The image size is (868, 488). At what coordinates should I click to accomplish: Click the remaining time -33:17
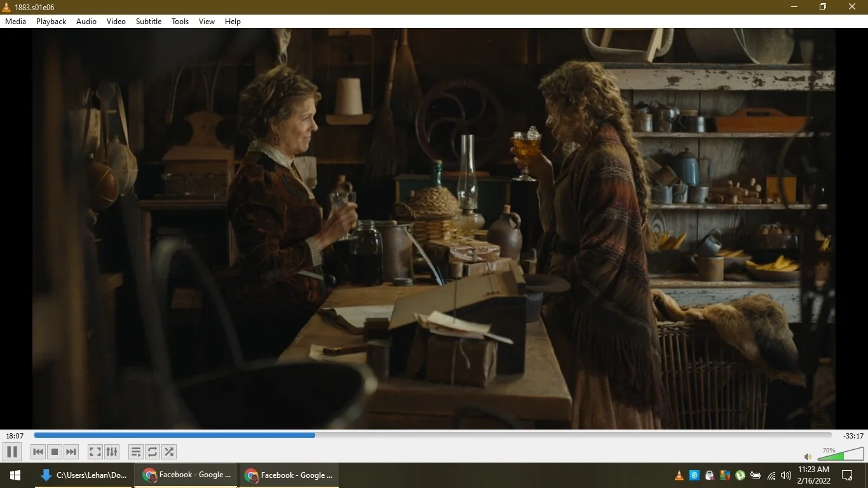[x=853, y=436]
